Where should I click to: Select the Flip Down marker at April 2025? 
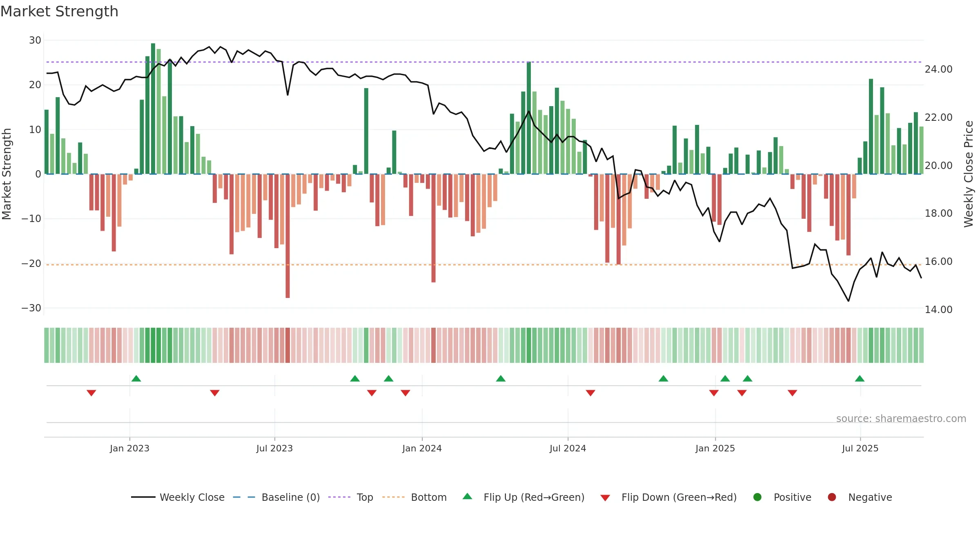point(793,393)
